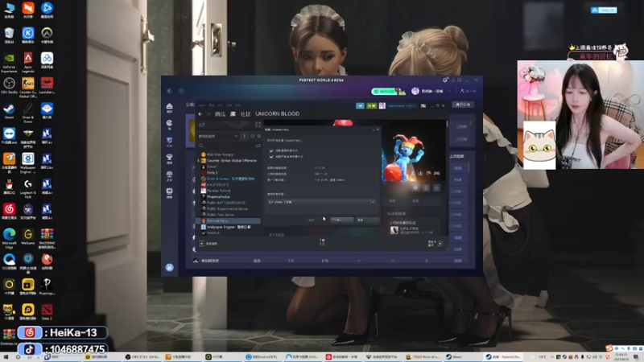Screen dimensions: 644x362
Task: Open the monitor icon in Arena sidebar
Action: [169, 192]
